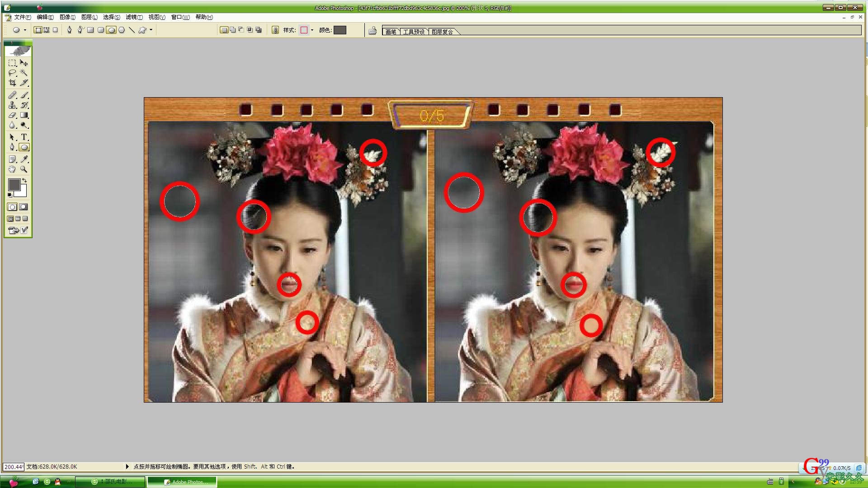
Task: Select the Lasso tool
Action: click(x=12, y=73)
